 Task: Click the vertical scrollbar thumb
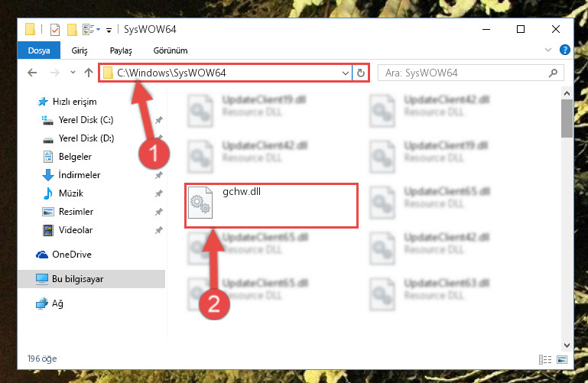pos(567,118)
